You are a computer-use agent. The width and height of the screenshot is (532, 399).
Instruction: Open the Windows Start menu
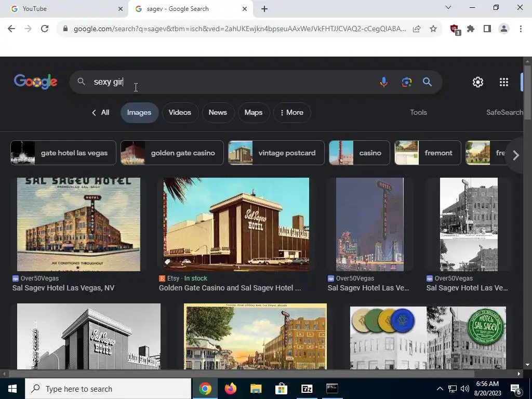click(12, 389)
